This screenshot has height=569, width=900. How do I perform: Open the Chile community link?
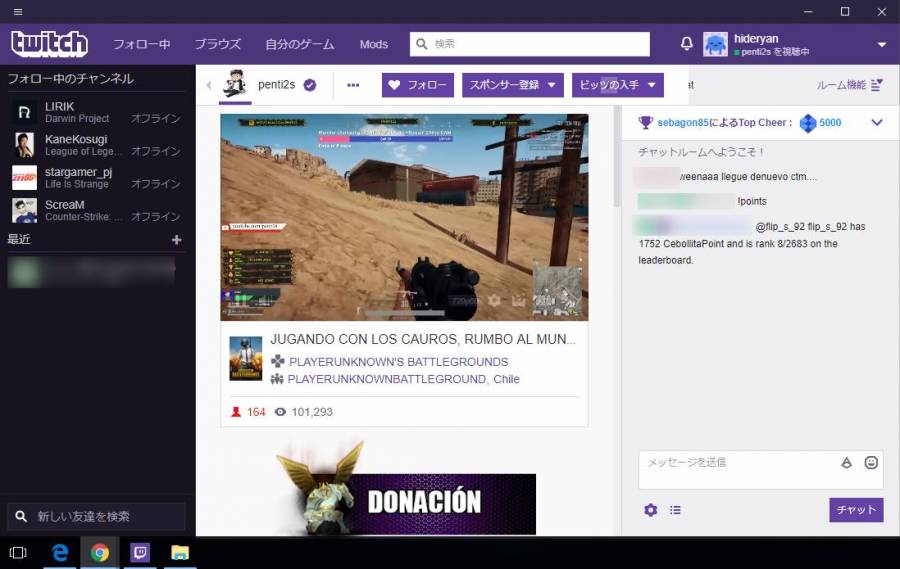click(506, 379)
